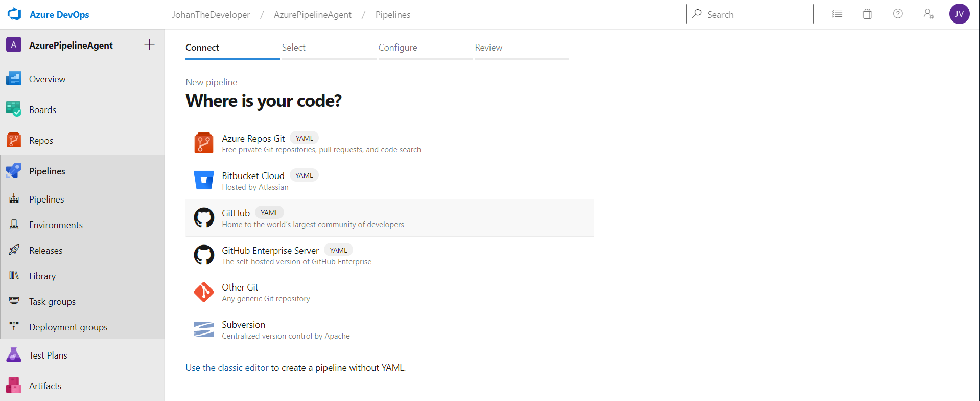Image resolution: width=980 pixels, height=401 pixels.
Task: Click the Bitbucket bucket icon
Action: pyautogui.click(x=204, y=180)
